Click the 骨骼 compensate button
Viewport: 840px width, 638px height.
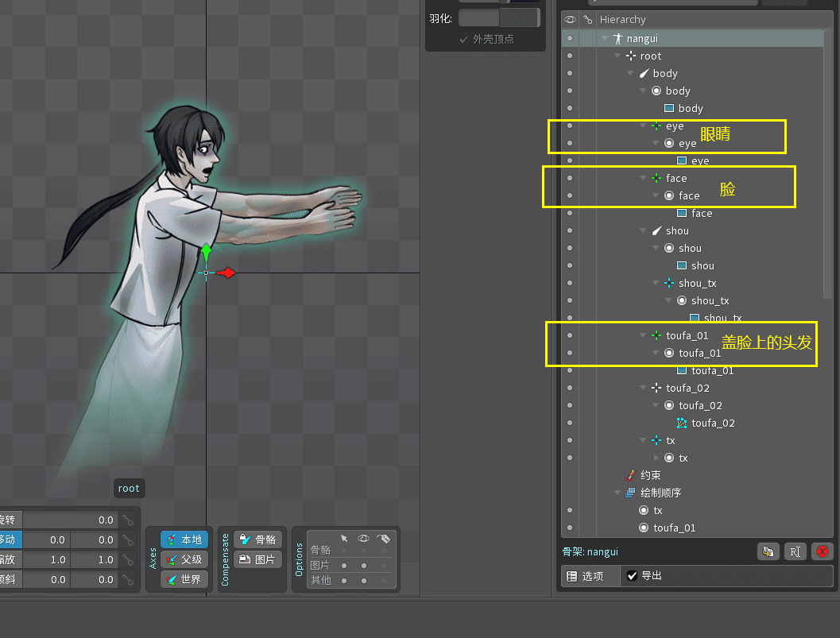pos(257,539)
